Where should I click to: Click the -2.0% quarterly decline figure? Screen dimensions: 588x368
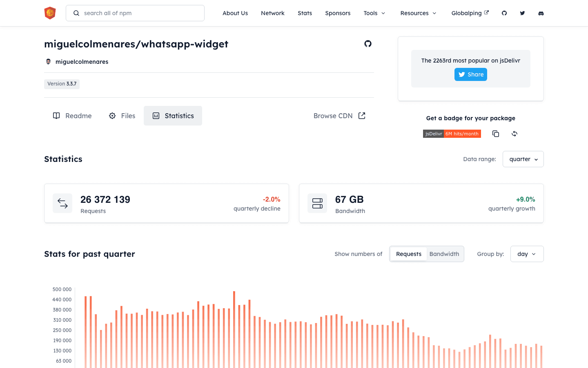[x=272, y=200]
